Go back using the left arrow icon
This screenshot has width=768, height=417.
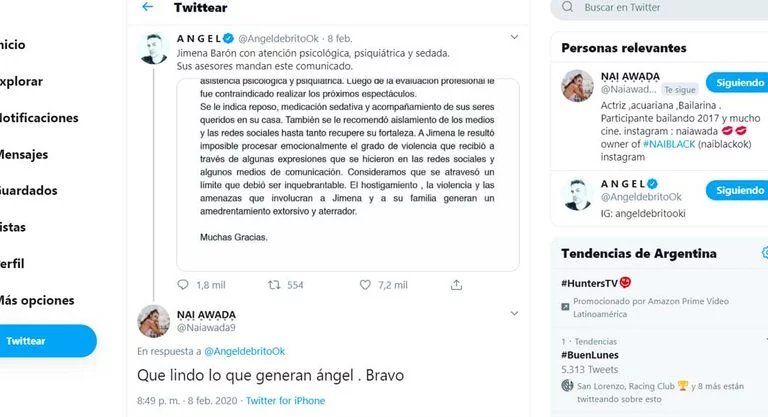(147, 7)
